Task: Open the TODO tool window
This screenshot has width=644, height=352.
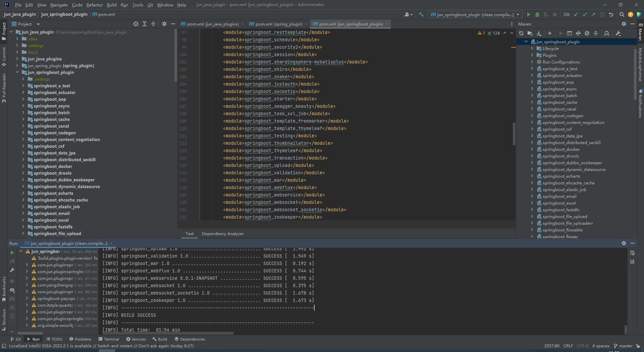Action: click(55, 339)
